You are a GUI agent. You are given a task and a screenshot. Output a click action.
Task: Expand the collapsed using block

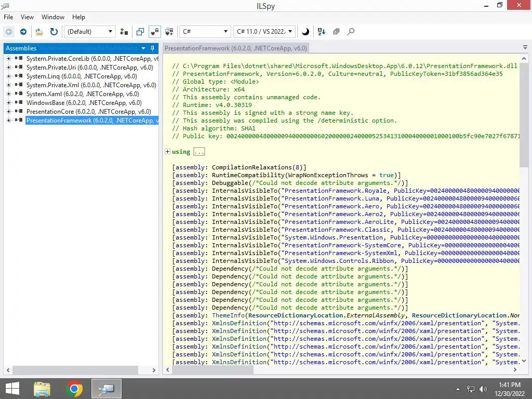pos(168,152)
